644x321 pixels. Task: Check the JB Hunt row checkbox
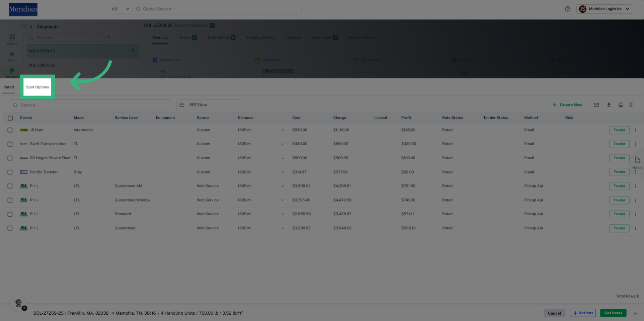(10, 130)
